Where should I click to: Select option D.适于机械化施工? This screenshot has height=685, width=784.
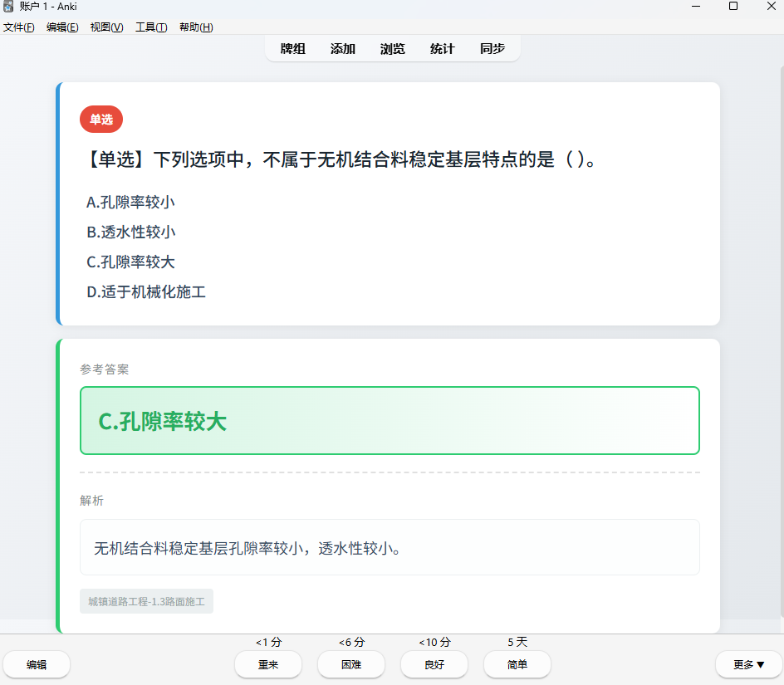(x=146, y=292)
